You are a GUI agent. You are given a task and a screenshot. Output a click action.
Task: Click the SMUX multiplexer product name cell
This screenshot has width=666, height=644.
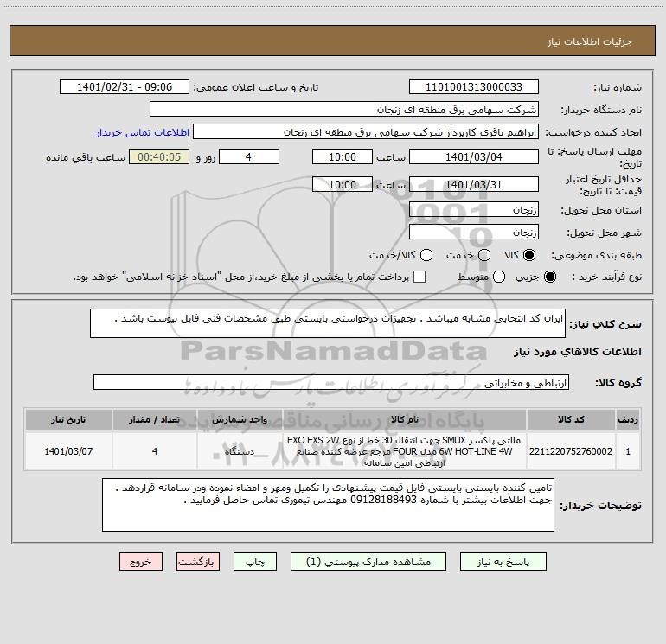pyautogui.click(x=405, y=451)
